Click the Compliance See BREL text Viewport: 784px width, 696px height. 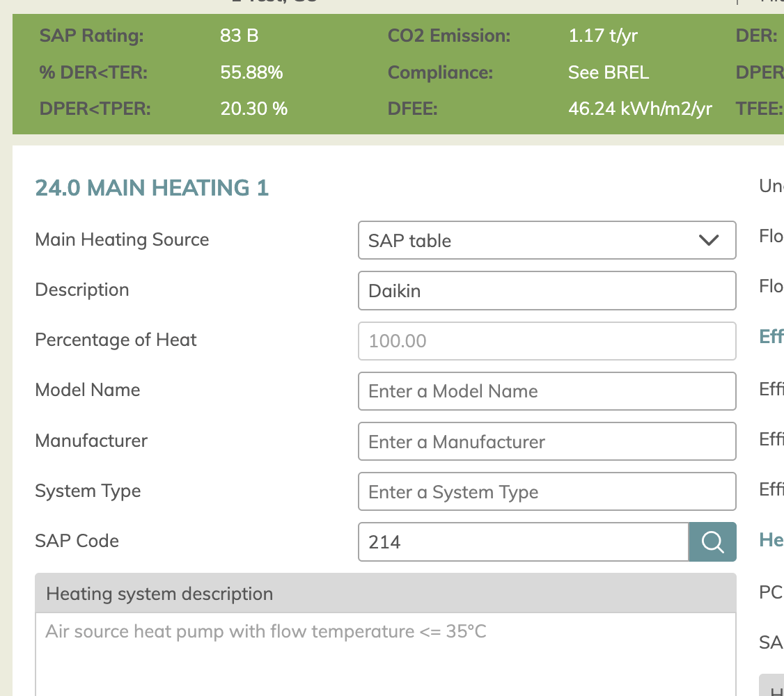(x=609, y=72)
